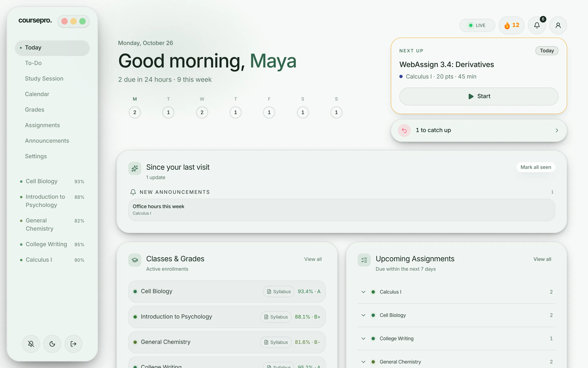Open Settings in sidebar
Screen dimensions: 588x368
(52, 156)
